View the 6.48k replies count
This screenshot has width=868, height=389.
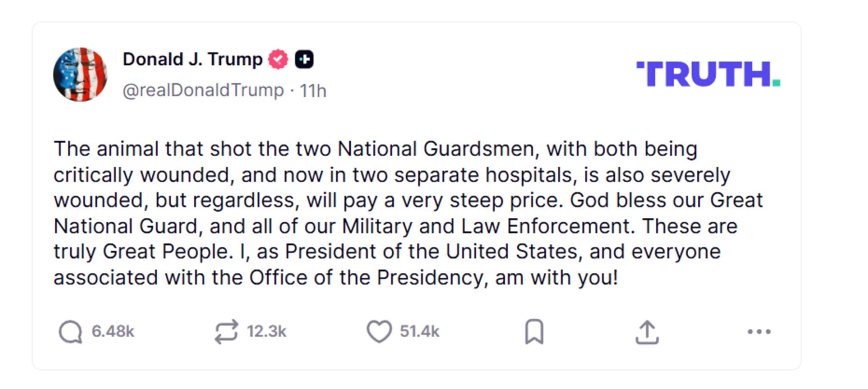pos(113,331)
